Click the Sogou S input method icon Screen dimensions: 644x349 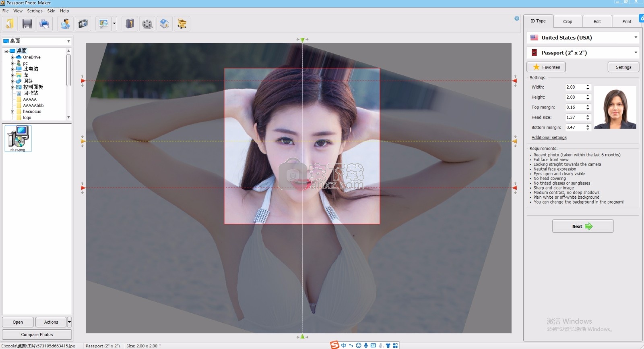334,345
